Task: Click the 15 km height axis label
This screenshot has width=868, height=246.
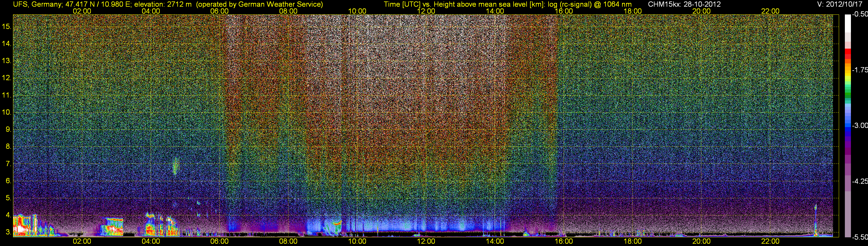Action: (7, 26)
